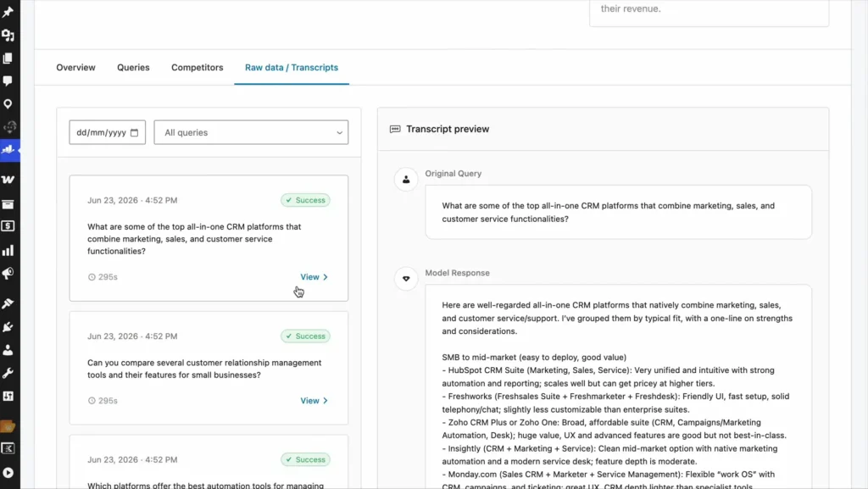
Task: Switch to the Overview tab
Action: click(75, 68)
